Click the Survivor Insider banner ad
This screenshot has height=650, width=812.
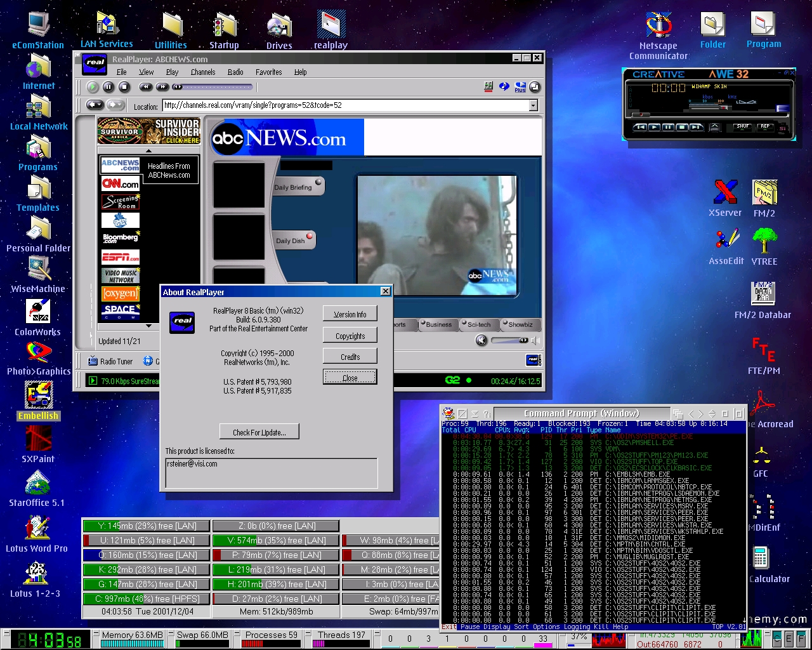click(149, 131)
